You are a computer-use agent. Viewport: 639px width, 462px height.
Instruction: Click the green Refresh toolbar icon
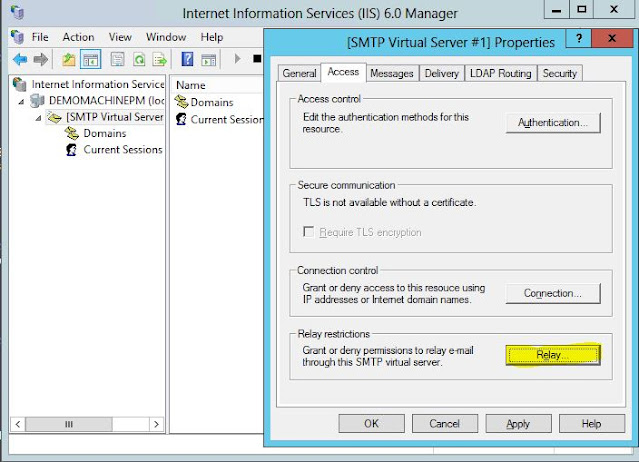tap(139, 60)
